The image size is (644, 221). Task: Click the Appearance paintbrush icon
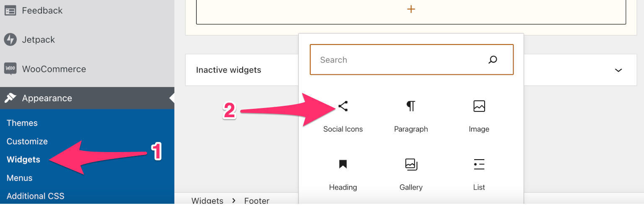10,98
